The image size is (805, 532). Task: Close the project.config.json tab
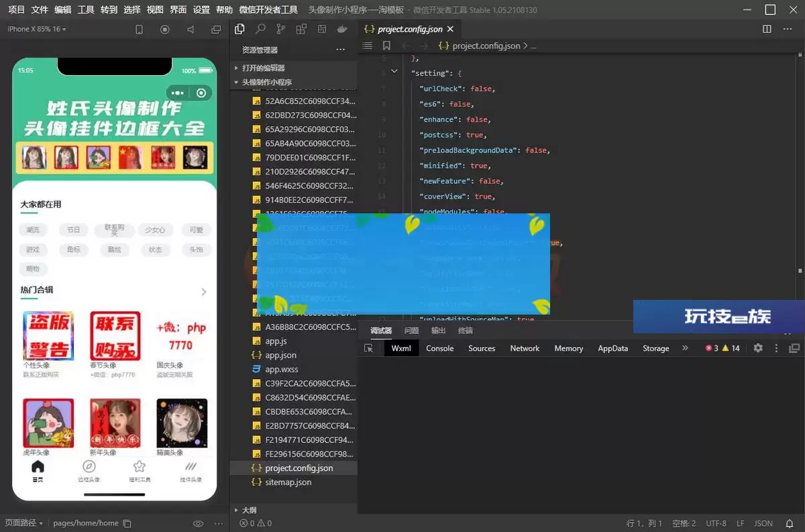tap(450, 30)
